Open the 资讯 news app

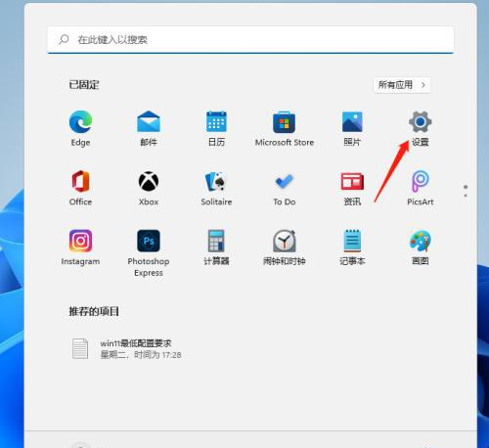(x=352, y=188)
